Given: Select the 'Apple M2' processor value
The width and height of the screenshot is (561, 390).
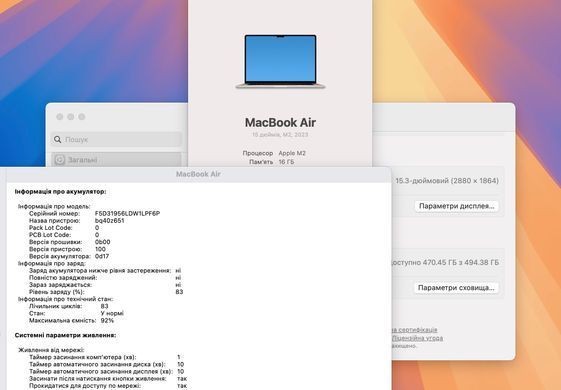Looking at the screenshot, I should pos(292,153).
